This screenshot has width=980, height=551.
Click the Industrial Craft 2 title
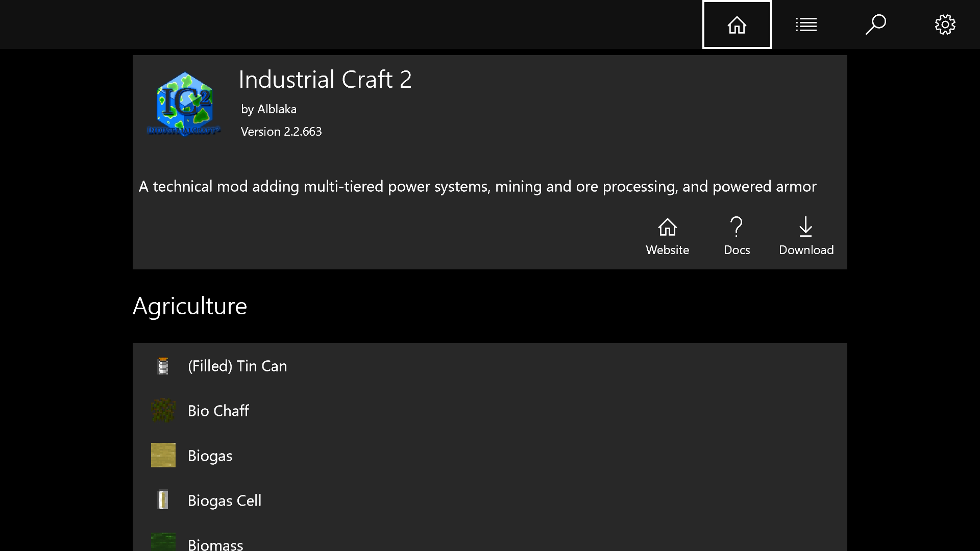coord(325,80)
